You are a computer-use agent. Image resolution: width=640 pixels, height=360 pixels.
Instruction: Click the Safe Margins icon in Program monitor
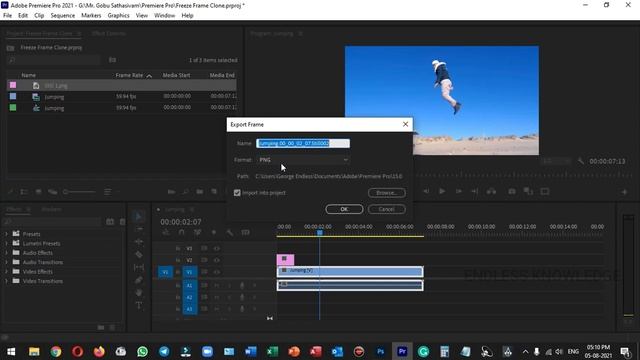[545, 191]
